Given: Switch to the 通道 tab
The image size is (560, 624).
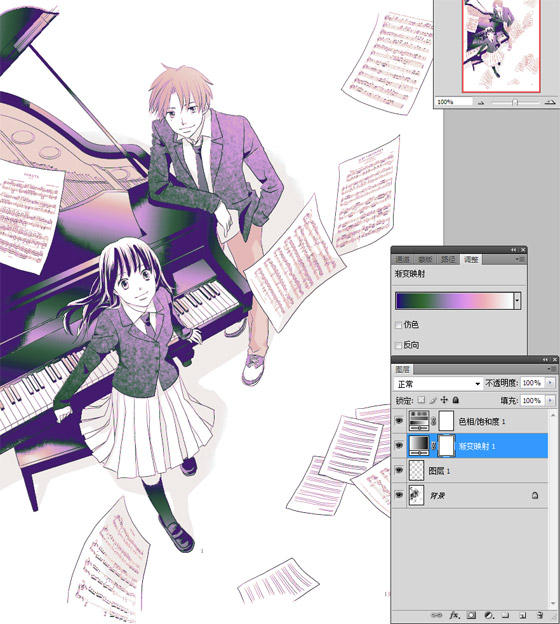Looking at the screenshot, I should [x=402, y=259].
